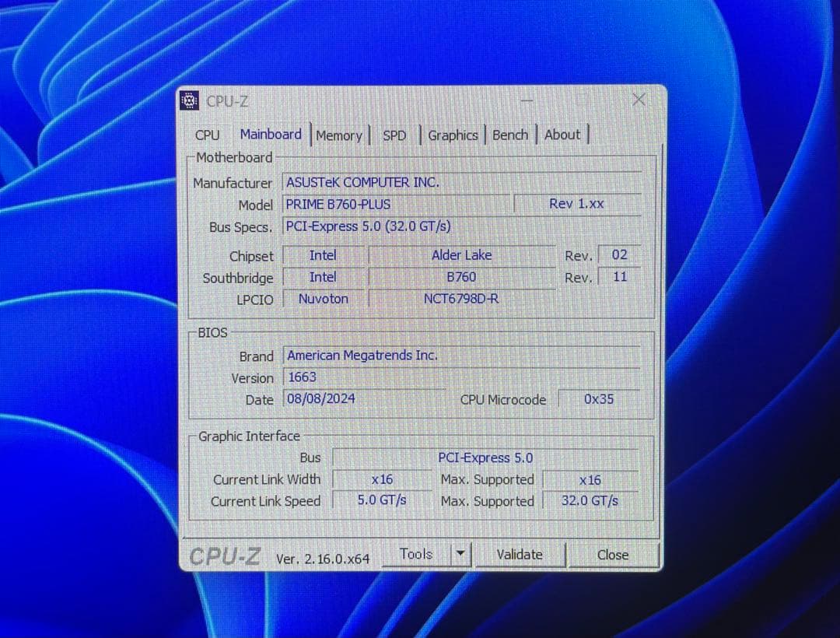The height and width of the screenshot is (638, 840).
Task: Select the Mainboard tab
Action: pyautogui.click(x=271, y=135)
